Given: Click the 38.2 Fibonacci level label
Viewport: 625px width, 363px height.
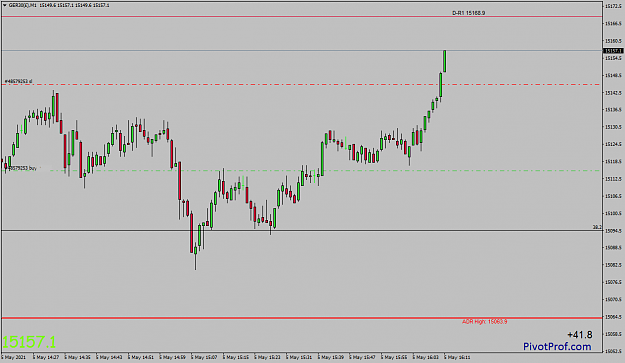Looking at the screenshot, I should pyautogui.click(x=597, y=227).
